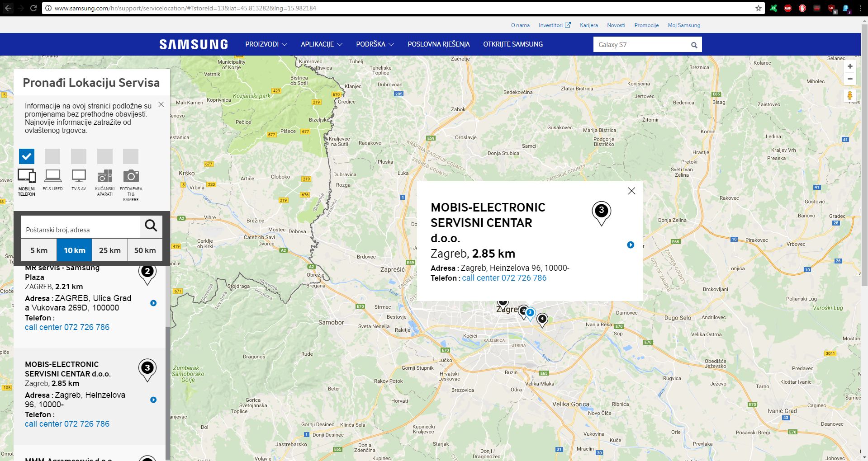Open the Novosti link
Viewport: 868px width, 461px height.
616,25
